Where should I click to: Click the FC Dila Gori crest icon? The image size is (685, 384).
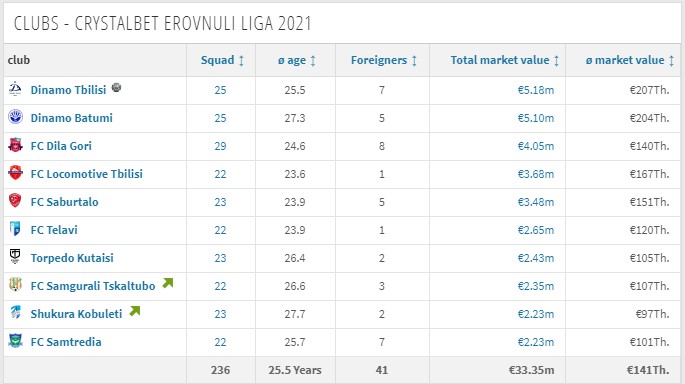[15, 145]
